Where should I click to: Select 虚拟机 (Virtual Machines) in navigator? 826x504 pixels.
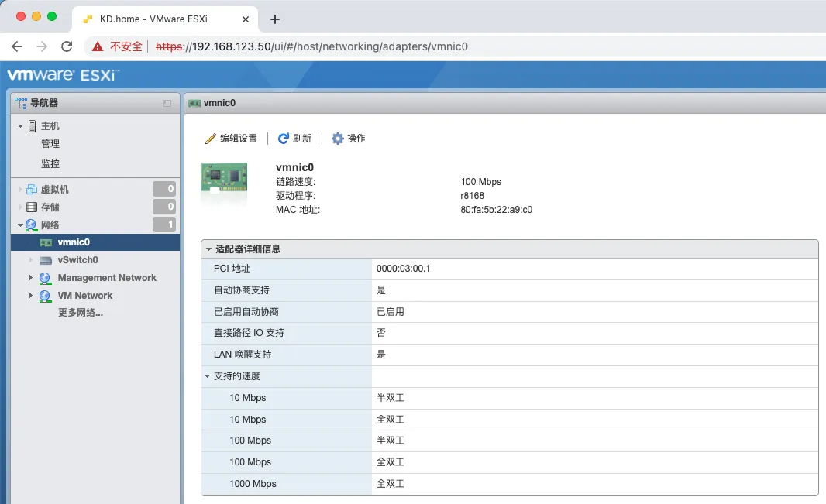point(55,190)
